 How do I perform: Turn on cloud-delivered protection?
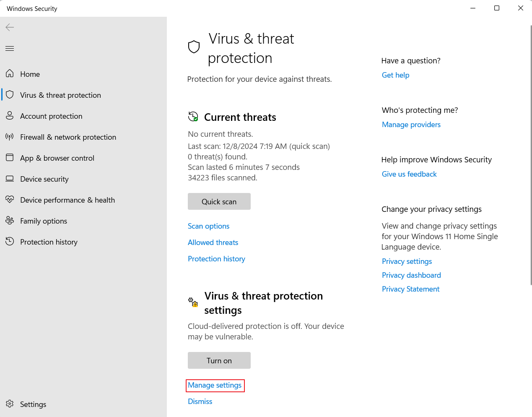tap(219, 360)
